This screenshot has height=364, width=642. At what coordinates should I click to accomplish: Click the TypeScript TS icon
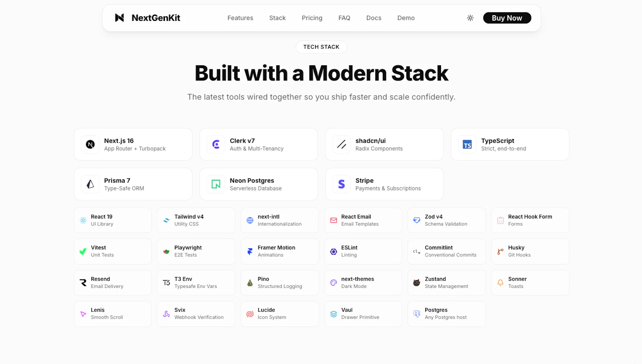467,144
